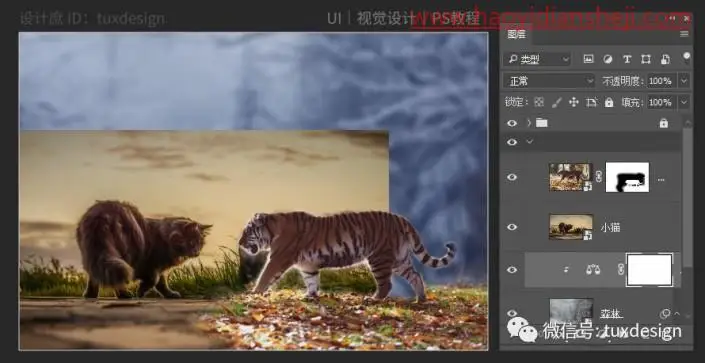Open the Layers panel hamburger menu
The height and width of the screenshot is (363, 705).
coord(684,34)
